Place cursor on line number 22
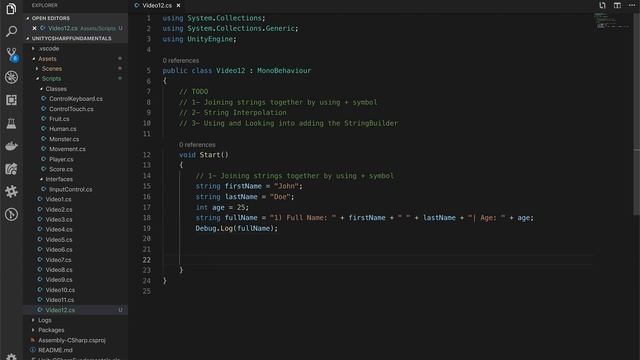Screen dimensions: 640x360 point(147,260)
